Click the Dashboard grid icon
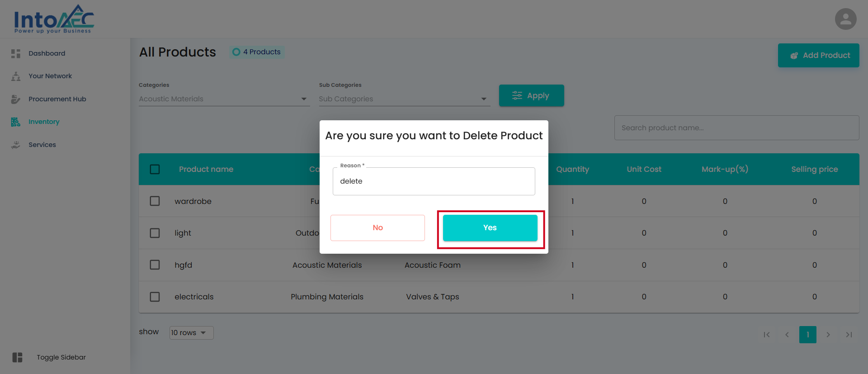This screenshot has height=374, width=868. (16, 53)
